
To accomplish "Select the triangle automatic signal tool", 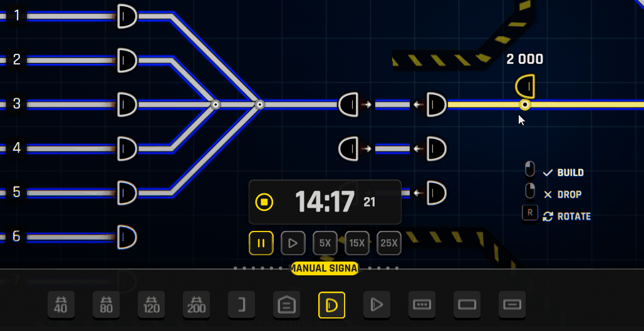I will 377,305.
